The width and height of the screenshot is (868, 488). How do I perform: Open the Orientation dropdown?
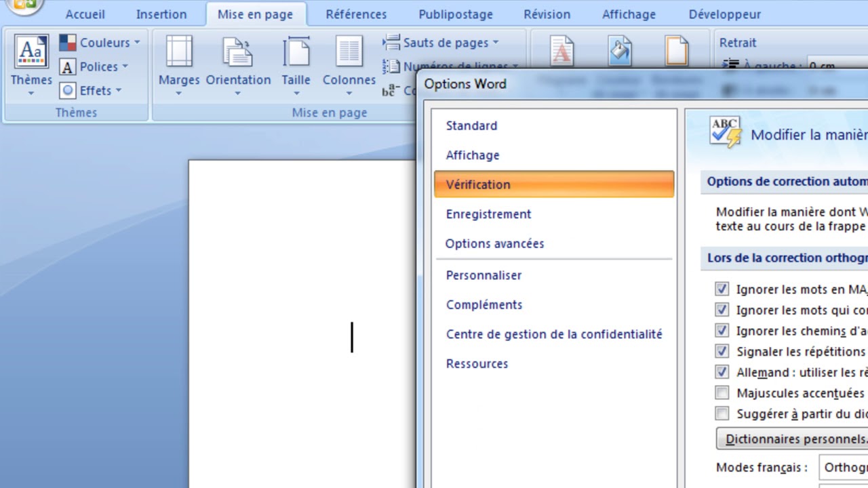click(x=238, y=65)
